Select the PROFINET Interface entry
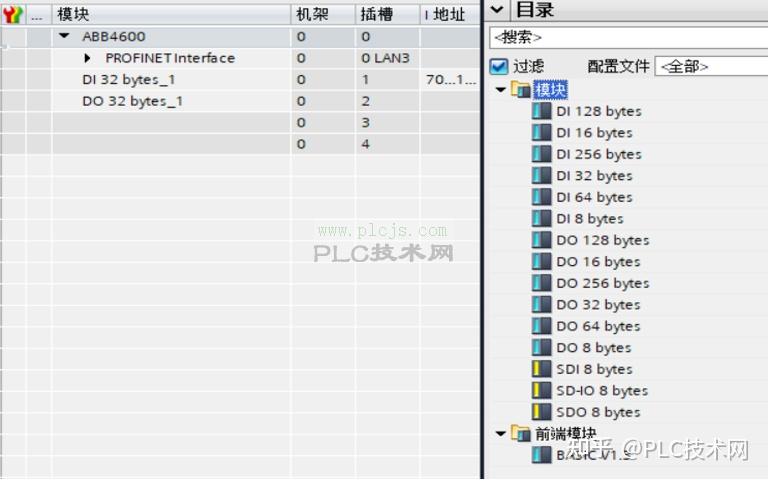 point(170,58)
